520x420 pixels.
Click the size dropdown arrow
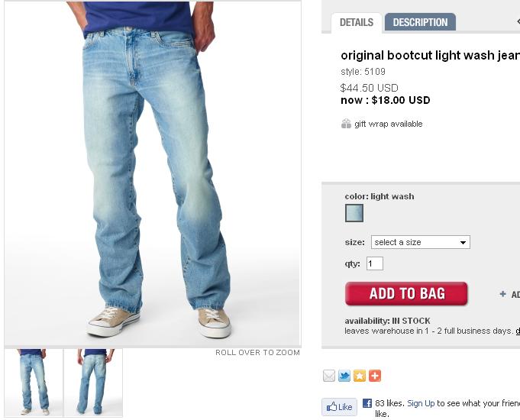(x=463, y=243)
